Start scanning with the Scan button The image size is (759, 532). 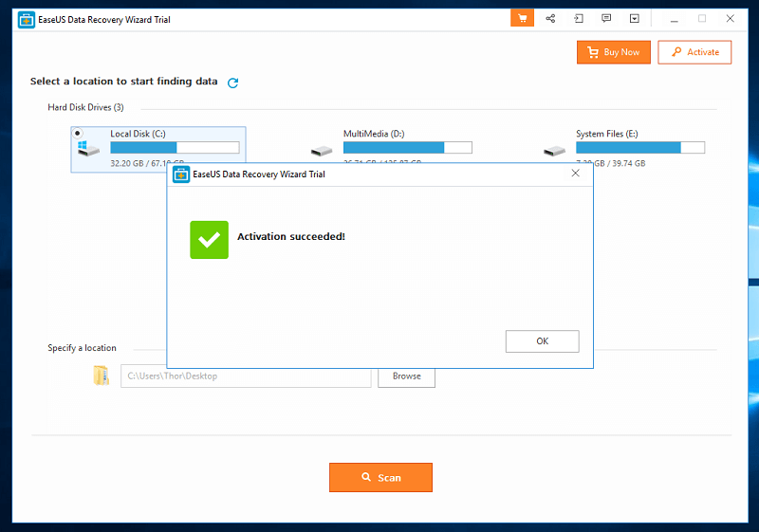click(381, 478)
